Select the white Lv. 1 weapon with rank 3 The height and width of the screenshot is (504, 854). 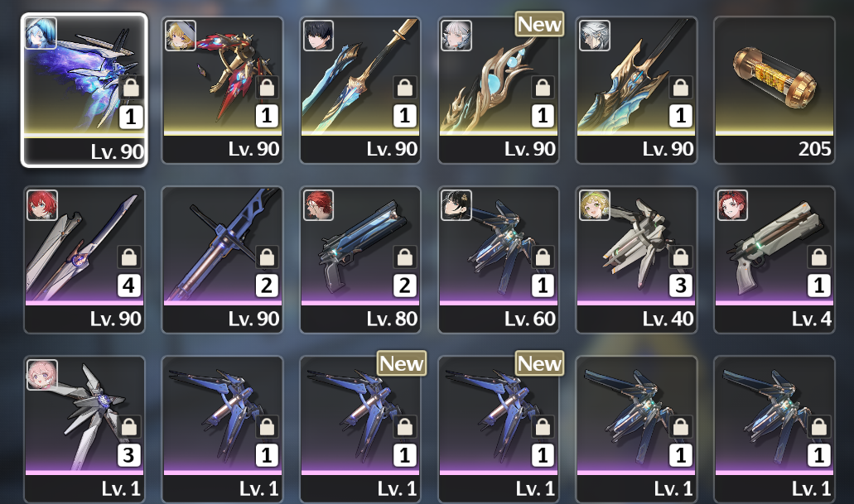(x=84, y=430)
